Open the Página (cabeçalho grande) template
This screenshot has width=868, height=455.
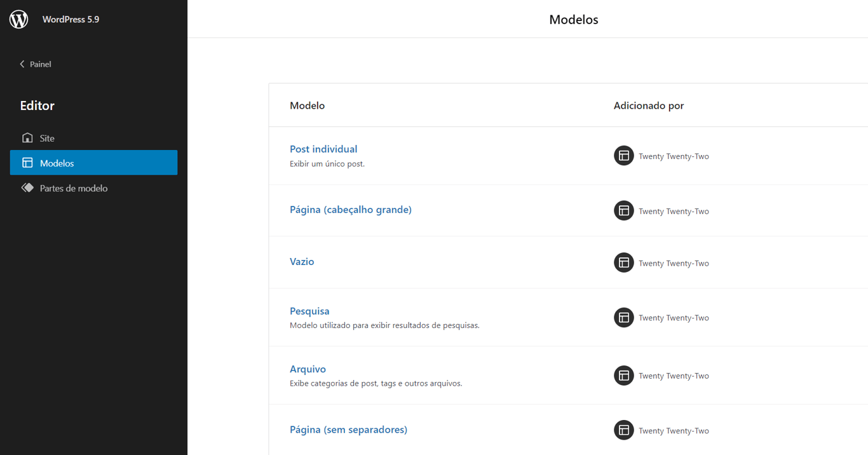click(351, 210)
